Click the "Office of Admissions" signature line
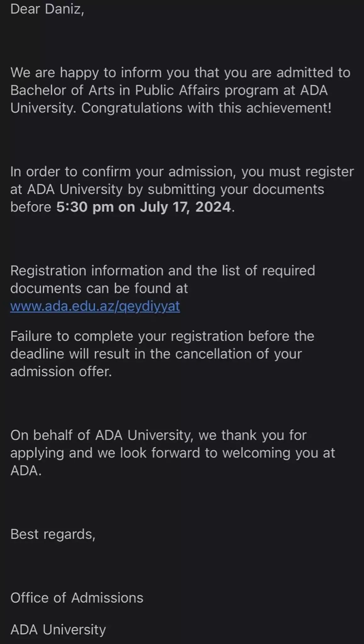This screenshot has width=364, height=644. coord(77,597)
